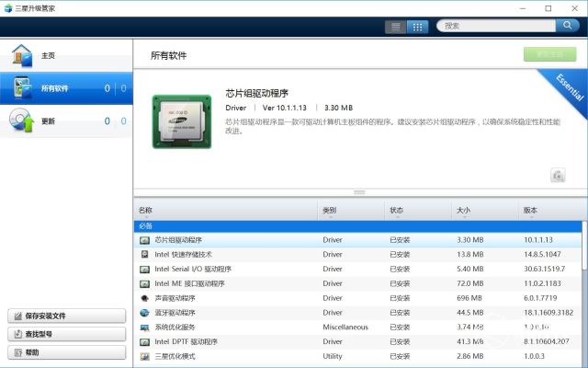This screenshot has height=368, width=588.
Task: Sort by 名称 column header
Action: (x=226, y=211)
